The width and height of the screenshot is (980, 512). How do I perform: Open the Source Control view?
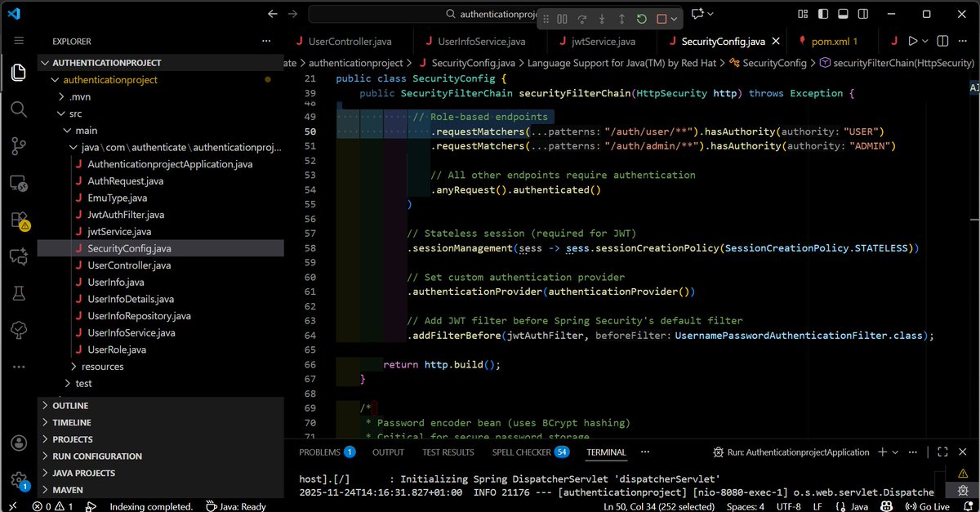(19, 146)
